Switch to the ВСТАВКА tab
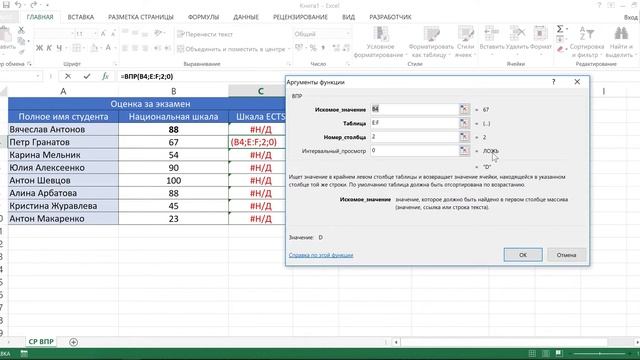 coord(81,17)
